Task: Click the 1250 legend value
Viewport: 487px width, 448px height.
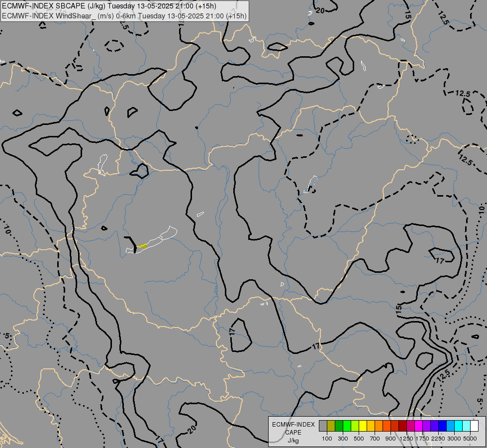Action: pos(406,439)
